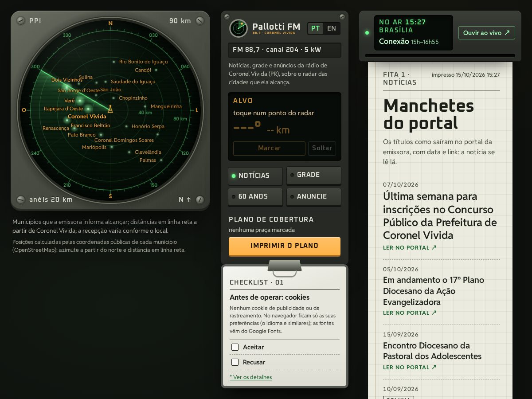Click the 'Manchetes do portal' heading

click(429, 114)
